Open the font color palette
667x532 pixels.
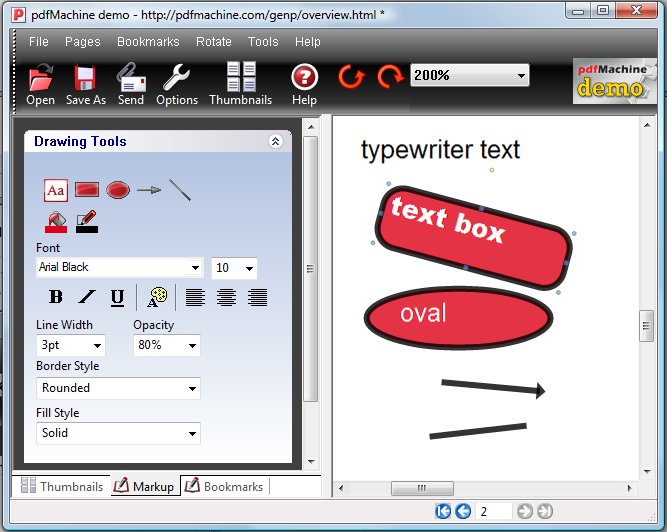pos(156,297)
